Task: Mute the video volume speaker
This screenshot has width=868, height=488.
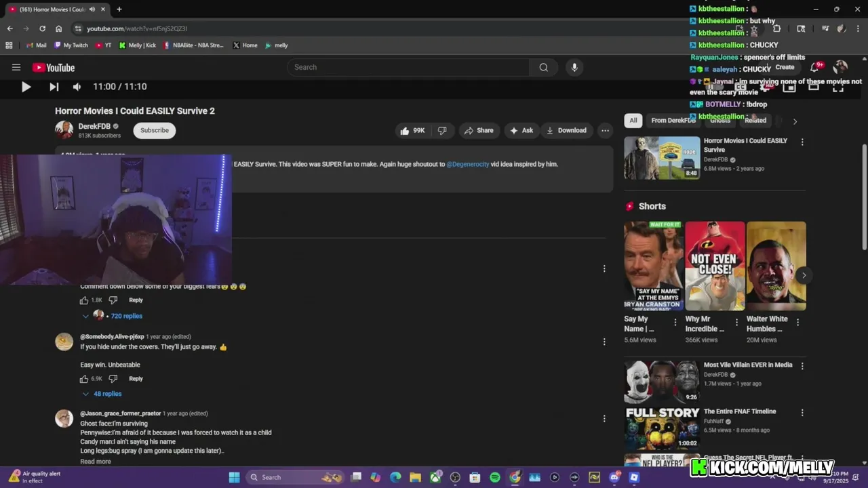Action: (x=77, y=87)
